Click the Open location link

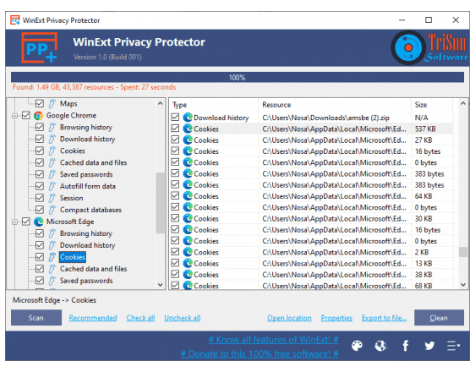pyautogui.click(x=289, y=318)
